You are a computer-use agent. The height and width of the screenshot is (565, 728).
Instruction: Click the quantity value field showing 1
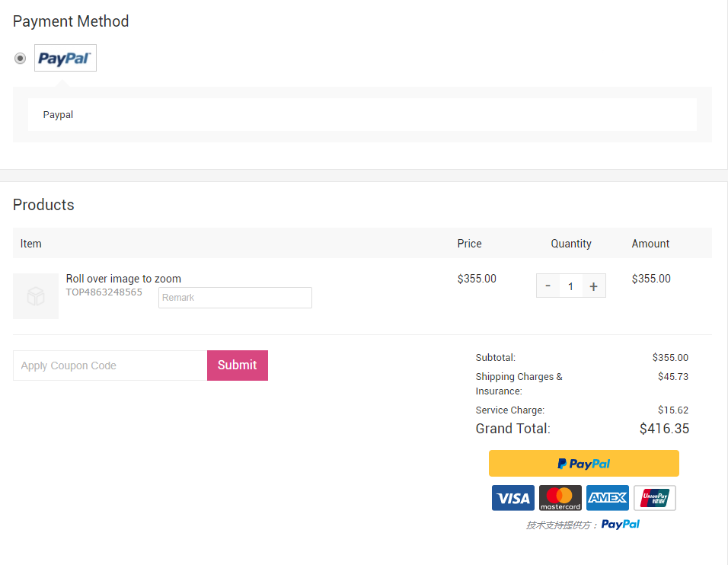coord(570,286)
